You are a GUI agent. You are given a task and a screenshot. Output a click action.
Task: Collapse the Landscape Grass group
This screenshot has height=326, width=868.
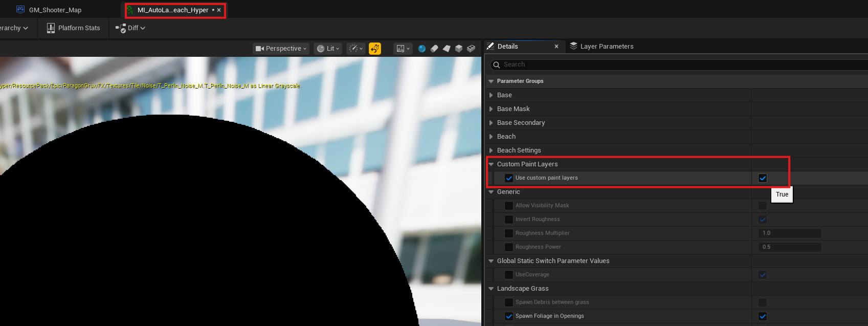[x=491, y=289]
